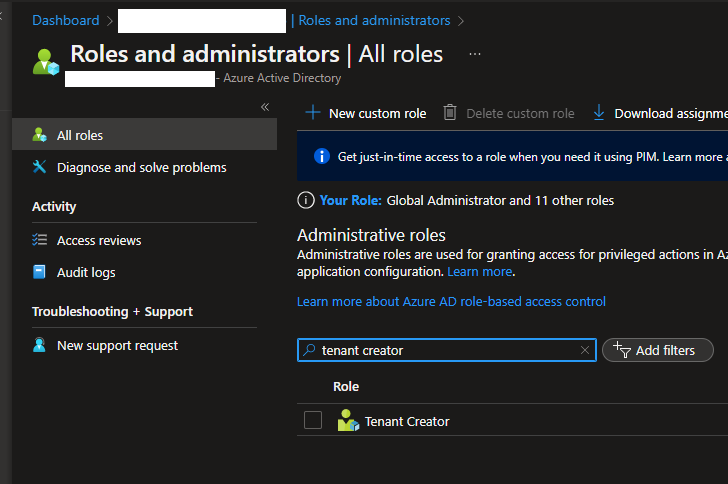Screen dimensions: 728x484
Task: Go to Dashboard in the breadcrumb
Action: click(65, 20)
